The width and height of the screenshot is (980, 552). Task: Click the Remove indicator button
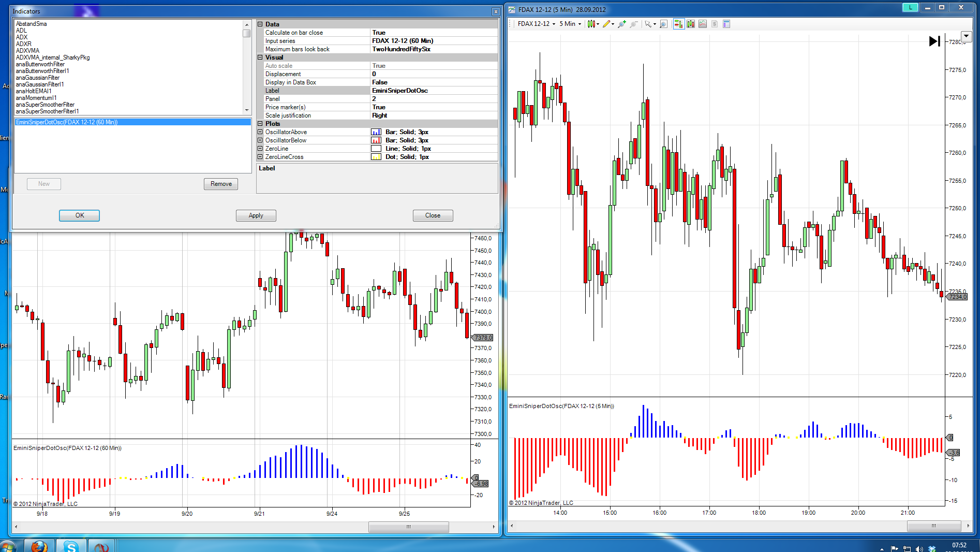[x=221, y=184]
